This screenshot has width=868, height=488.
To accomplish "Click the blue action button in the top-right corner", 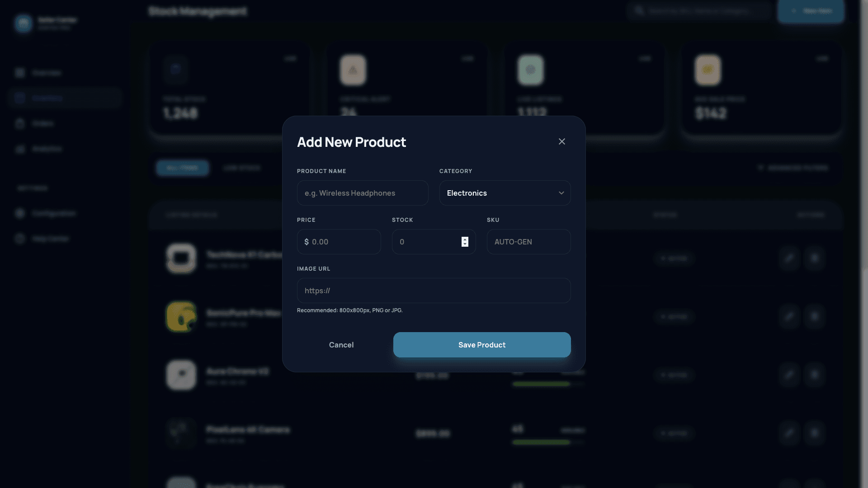I will [811, 11].
